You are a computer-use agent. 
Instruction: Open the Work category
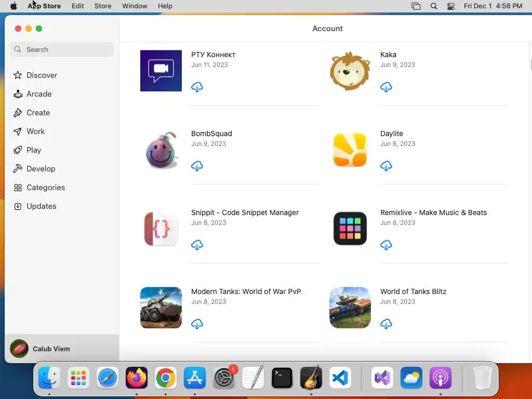62,131
